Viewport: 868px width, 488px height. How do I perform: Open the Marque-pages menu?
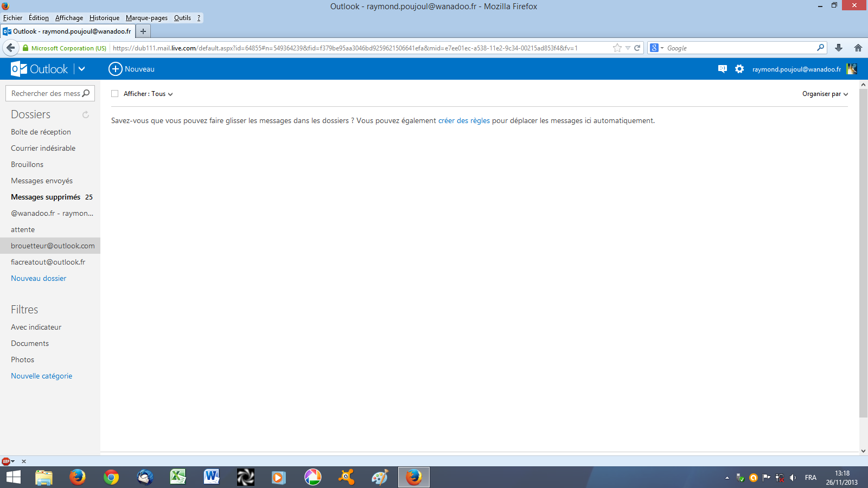tap(146, 18)
